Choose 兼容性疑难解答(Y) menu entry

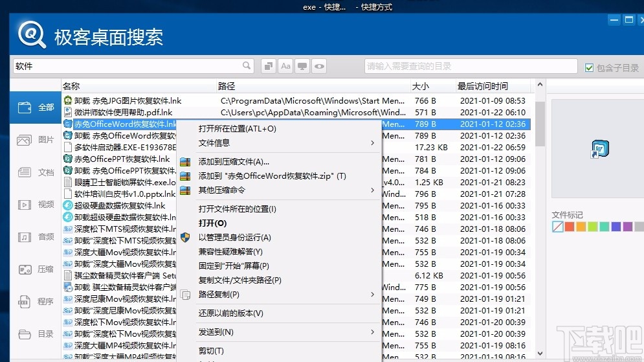(x=279, y=251)
